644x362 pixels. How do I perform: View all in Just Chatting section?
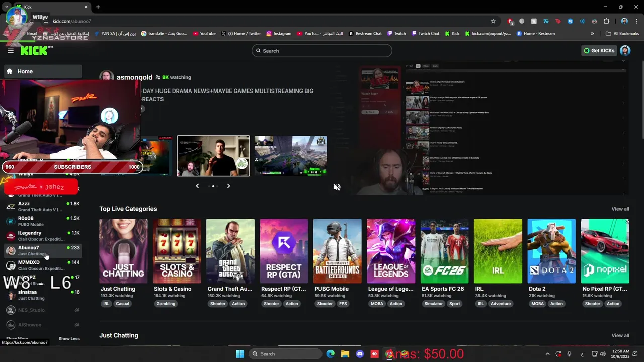tap(620, 335)
